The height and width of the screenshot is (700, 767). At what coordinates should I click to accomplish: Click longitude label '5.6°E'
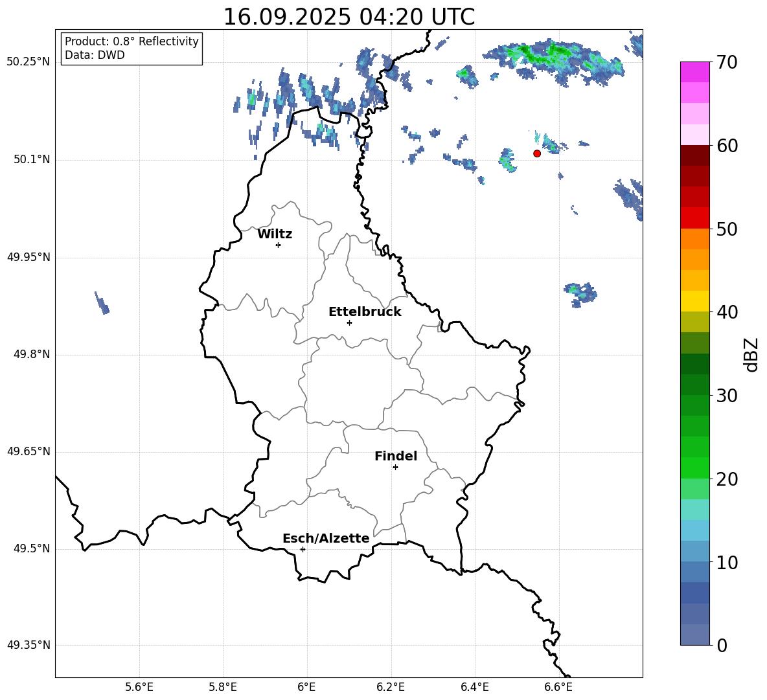pyautogui.click(x=139, y=687)
